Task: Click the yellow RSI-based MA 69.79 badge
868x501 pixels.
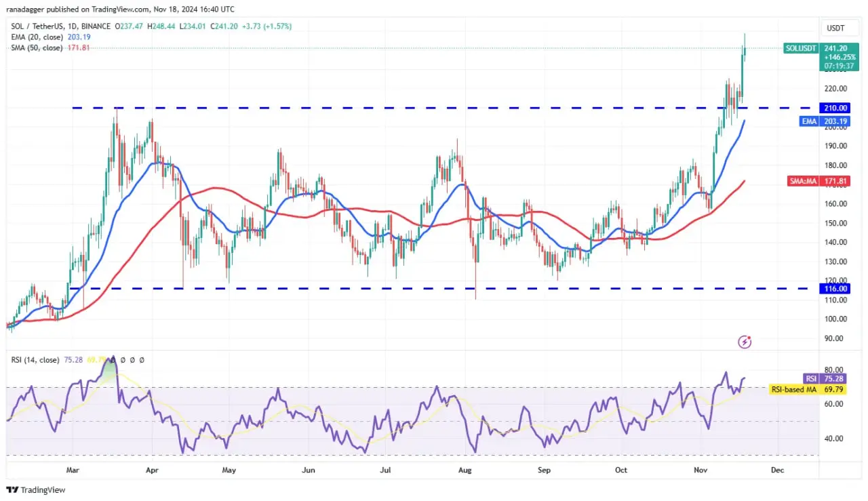Action: (808, 389)
